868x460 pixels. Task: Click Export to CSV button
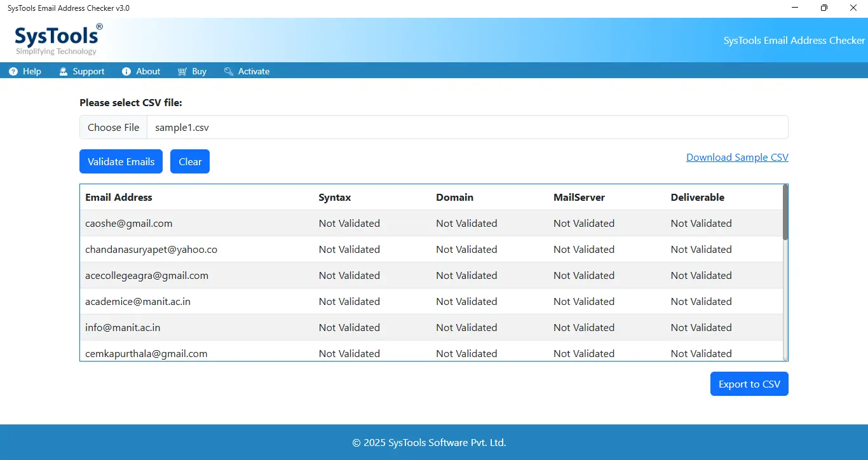pyautogui.click(x=749, y=384)
